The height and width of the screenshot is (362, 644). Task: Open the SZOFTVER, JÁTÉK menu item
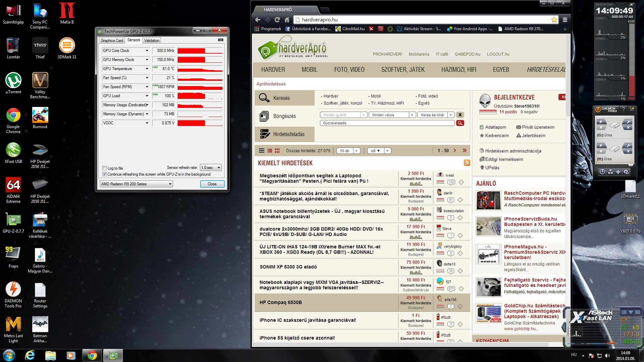click(403, 70)
